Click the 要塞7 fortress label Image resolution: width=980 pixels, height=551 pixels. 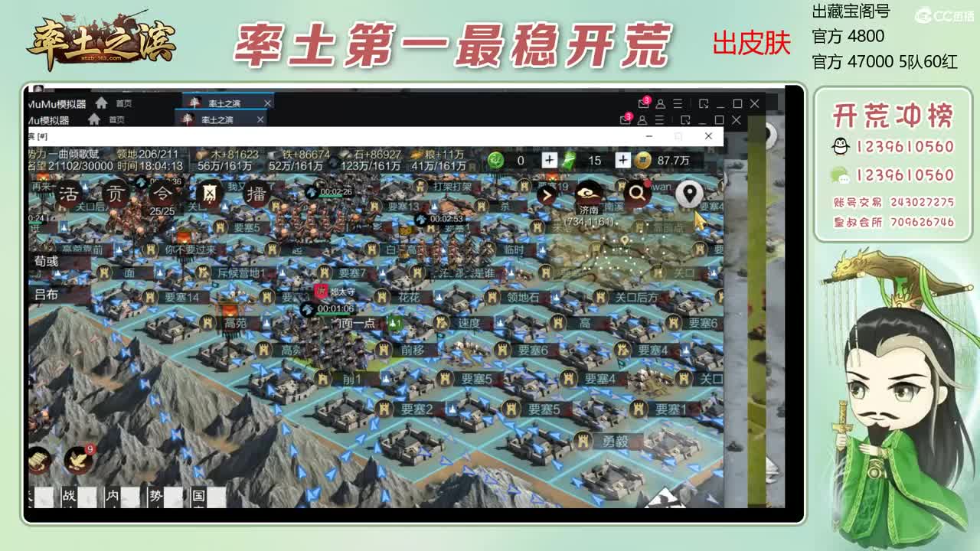tap(352, 272)
